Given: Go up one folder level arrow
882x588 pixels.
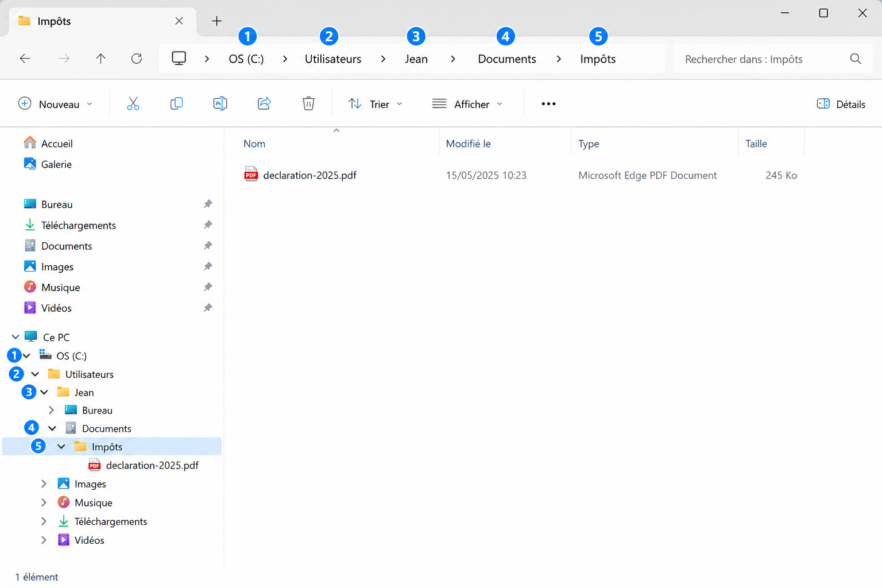Looking at the screenshot, I should [x=100, y=59].
